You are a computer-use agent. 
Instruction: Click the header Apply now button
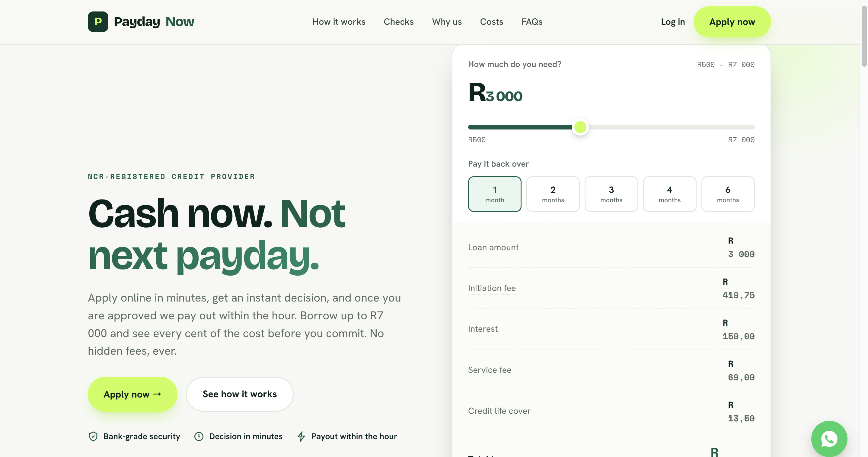pyautogui.click(x=732, y=22)
